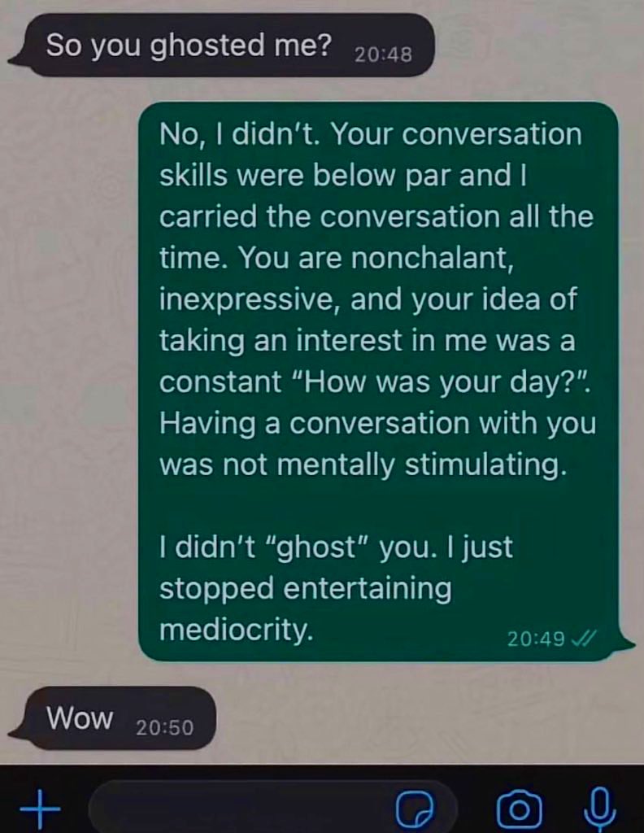Tap the long green sent message bubble
The width and height of the screenshot is (644, 833).
378,382
